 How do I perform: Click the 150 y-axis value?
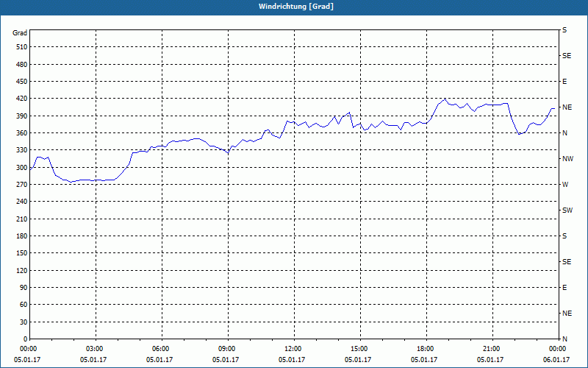tap(22, 253)
